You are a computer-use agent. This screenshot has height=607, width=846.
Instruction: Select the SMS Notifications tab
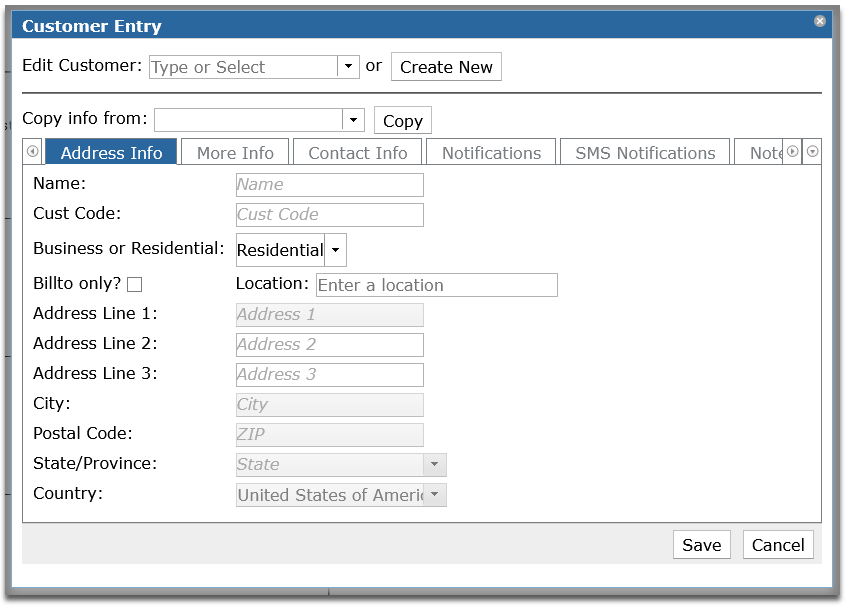click(645, 153)
